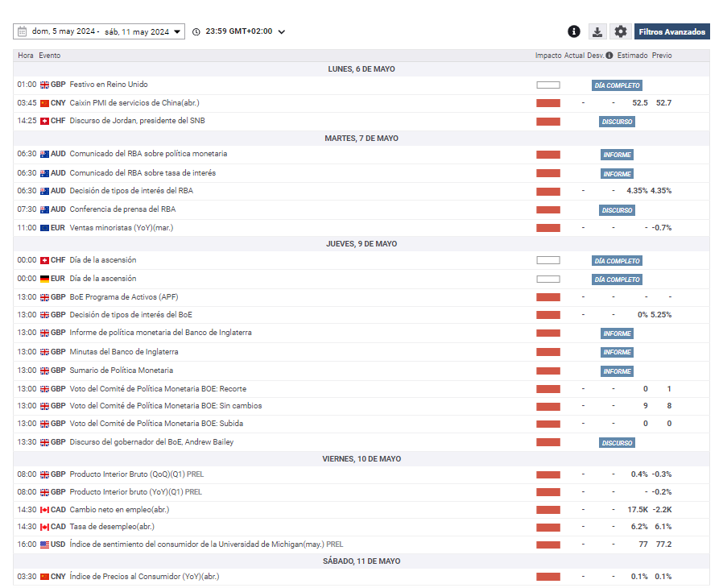Expand the date range dropdown

[177, 32]
